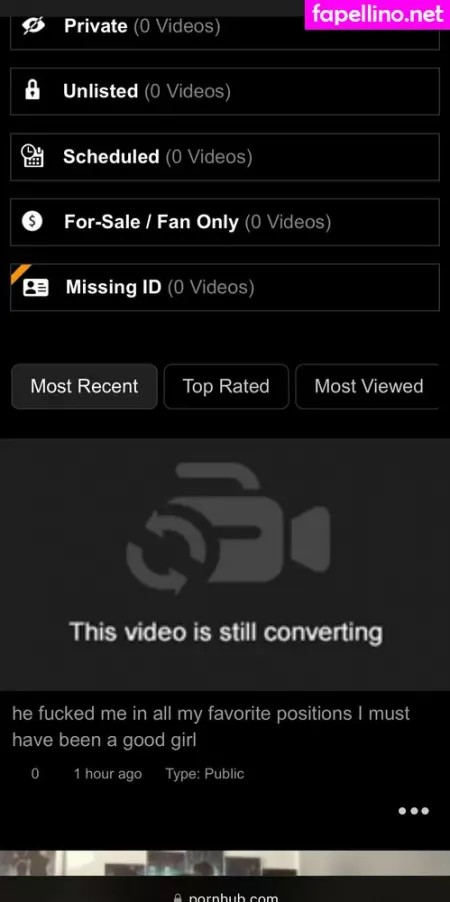Show the Scheduled videos list

225,156
